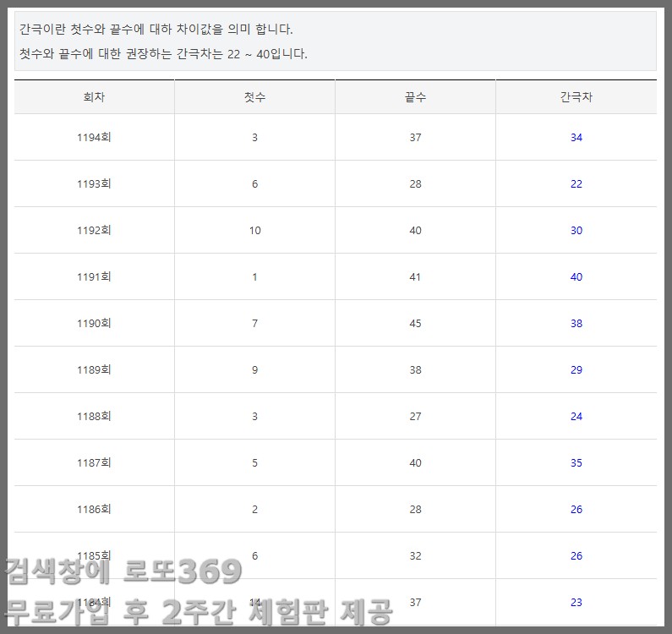Click gap value 22 in 1193회 row
This screenshot has width=672, height=634.
pos(576,184)
